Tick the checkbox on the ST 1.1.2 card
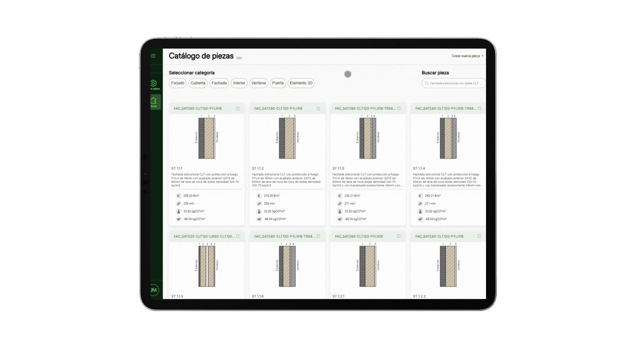This screenshot has height=362, width=644. click(x=318, y=109)
